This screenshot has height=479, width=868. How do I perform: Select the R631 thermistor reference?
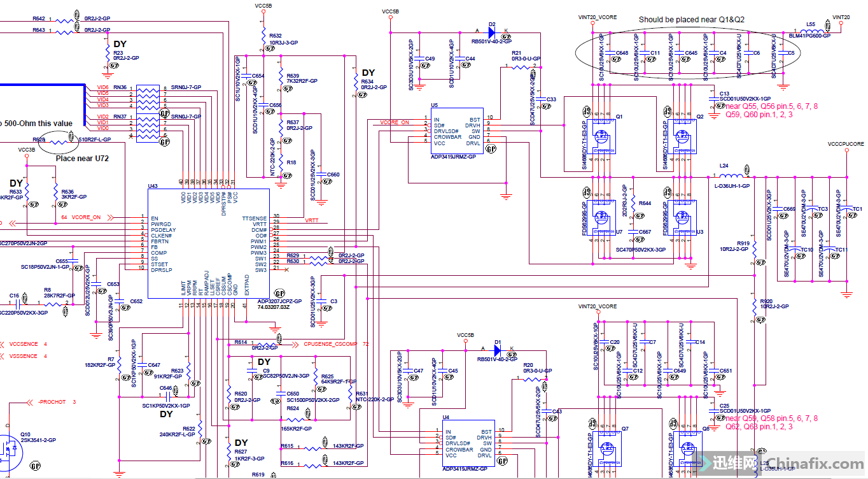tap(362, 394)
